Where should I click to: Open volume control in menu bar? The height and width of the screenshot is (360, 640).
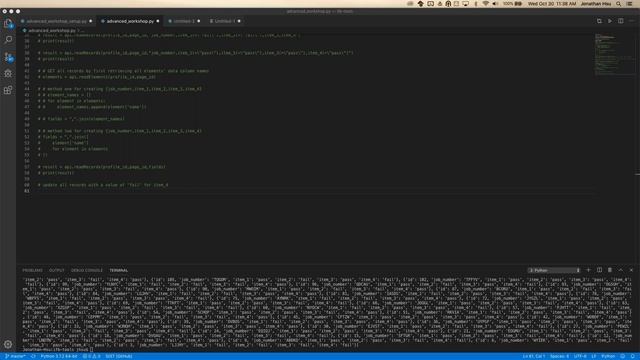[x=495, y=4]
